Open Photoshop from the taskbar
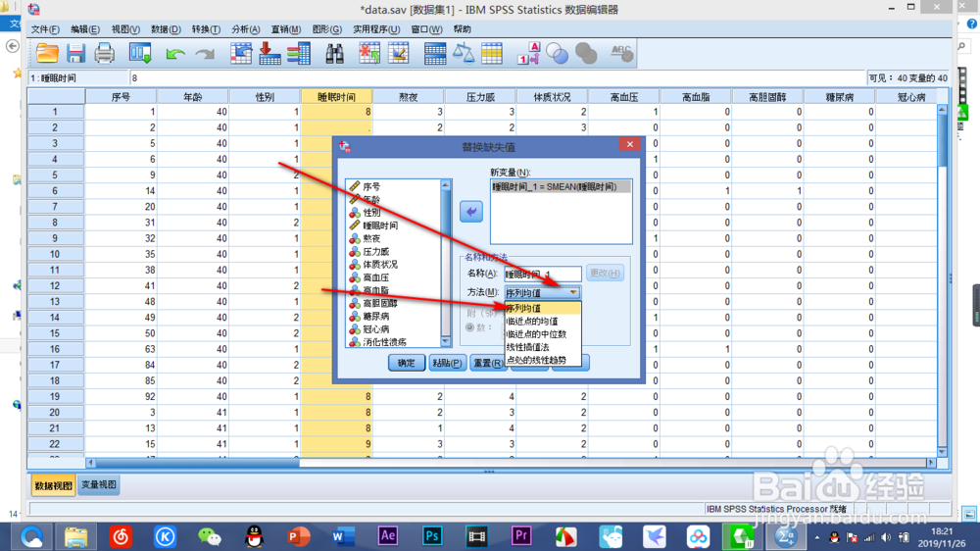Viewport: 980px width, 551px height. coord(432,536)
